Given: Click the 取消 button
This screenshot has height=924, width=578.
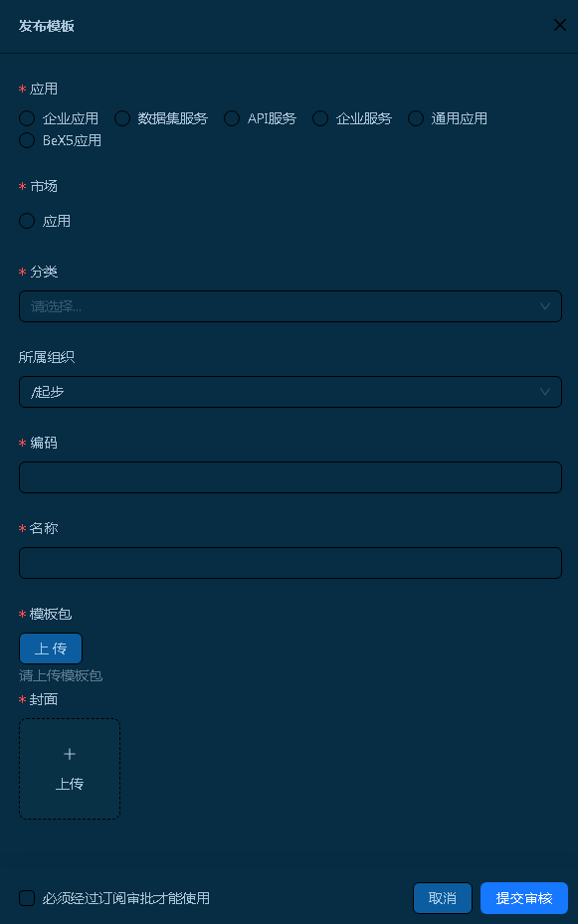Looking at the screenshot, I should tap(443, 898).
